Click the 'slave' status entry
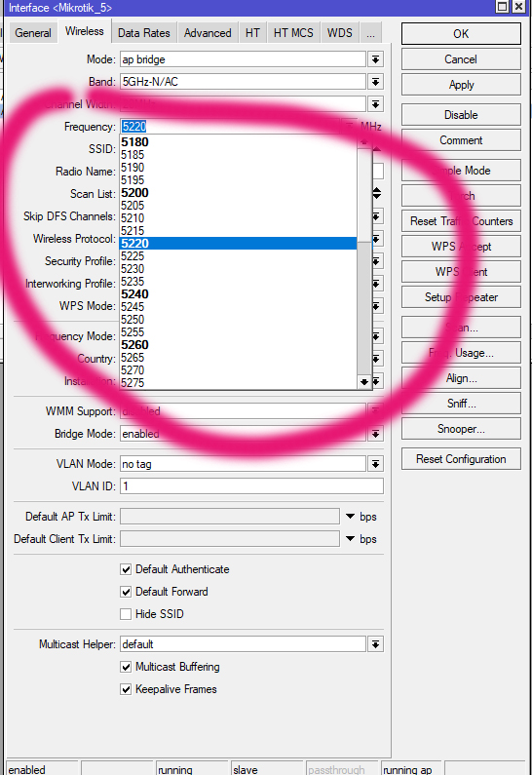 pos(267,769)
